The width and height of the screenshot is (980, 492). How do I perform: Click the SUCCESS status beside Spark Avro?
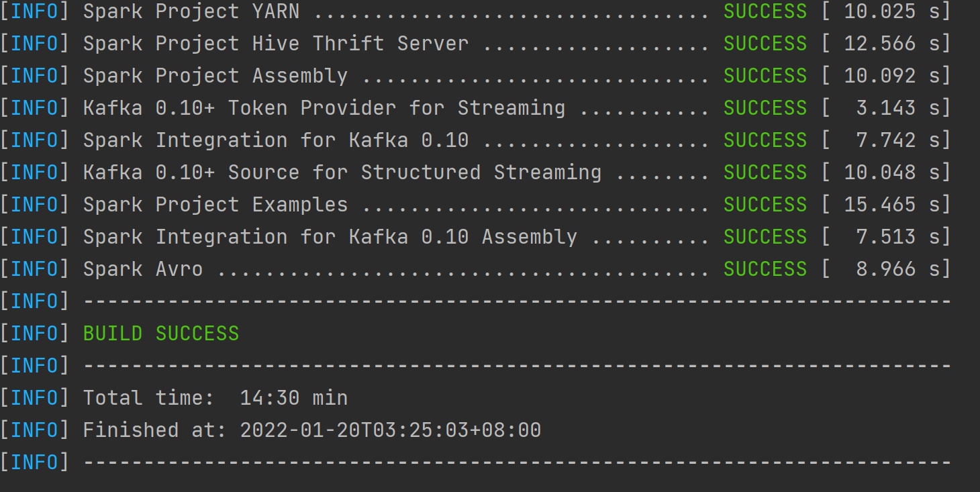[765, 269]
